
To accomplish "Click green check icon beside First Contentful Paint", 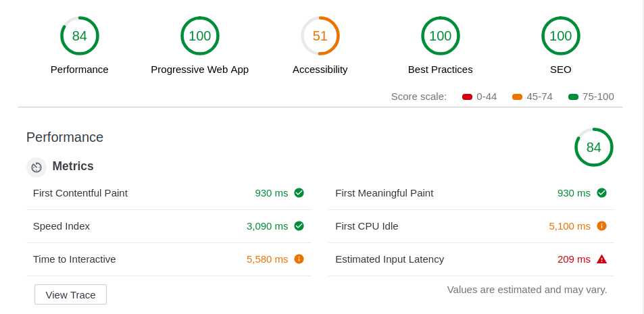I will click(x=299, y=193).
